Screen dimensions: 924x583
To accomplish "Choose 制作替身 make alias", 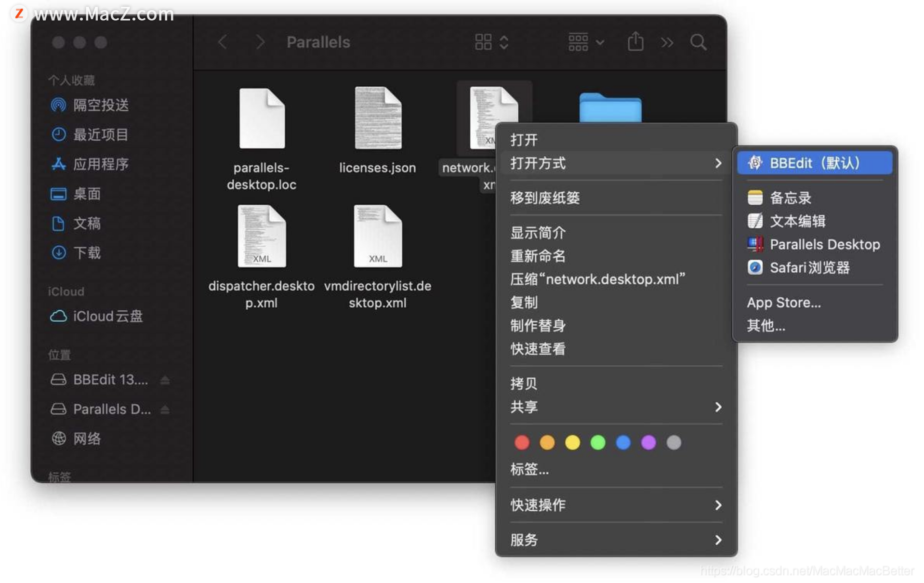I will pos(616,326).
